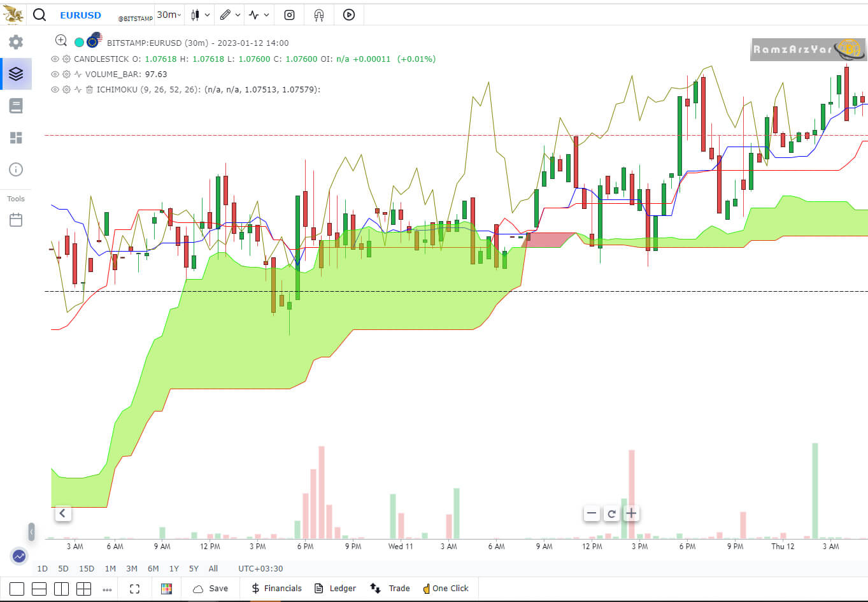Enter fullscreen chart mode

tap(134, 589)
